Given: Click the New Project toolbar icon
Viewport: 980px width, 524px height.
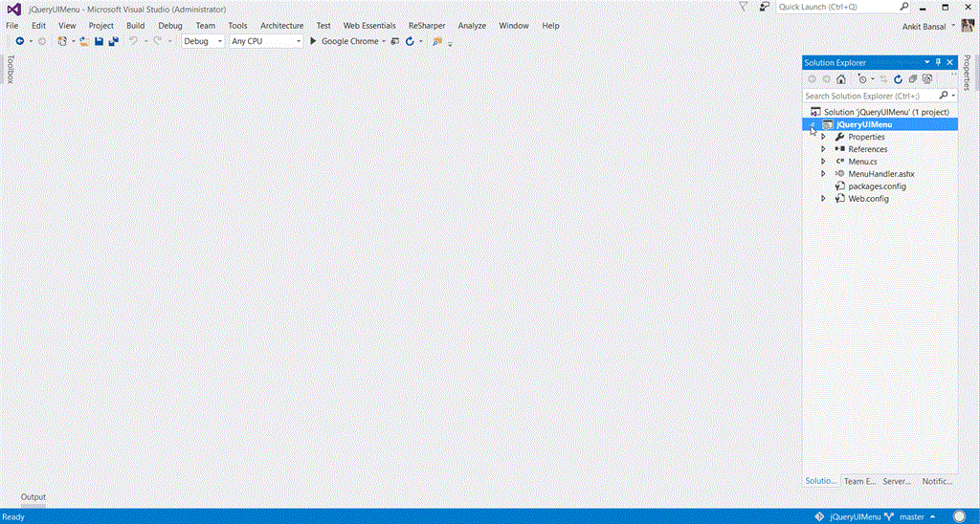Looking at the screenshot, I should click(62, 41).
